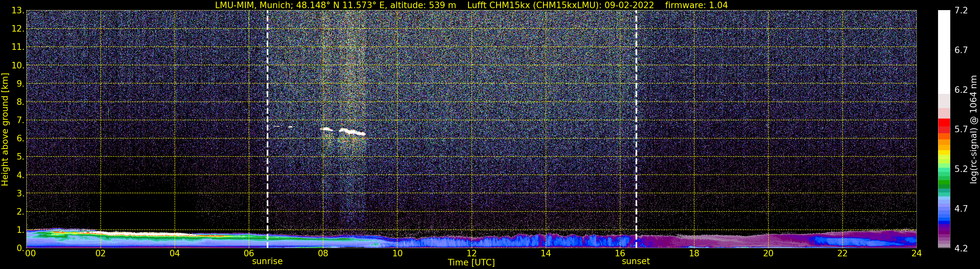
Task: Click the red band of the colorbar
Action: (944, 125)
